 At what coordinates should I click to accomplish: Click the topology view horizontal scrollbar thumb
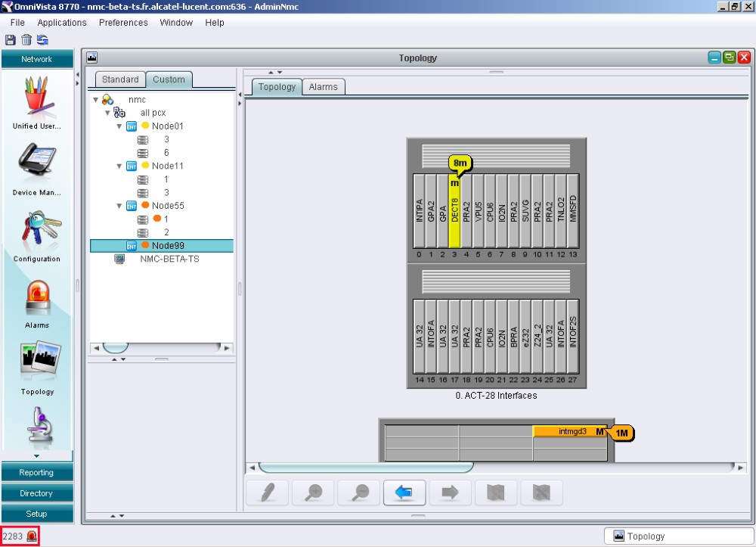(366, 468)
